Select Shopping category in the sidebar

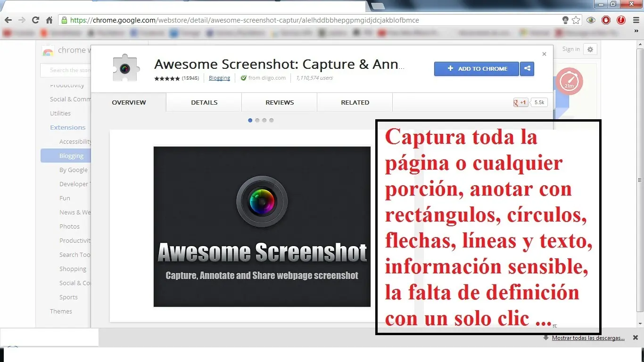click(73, 269)
